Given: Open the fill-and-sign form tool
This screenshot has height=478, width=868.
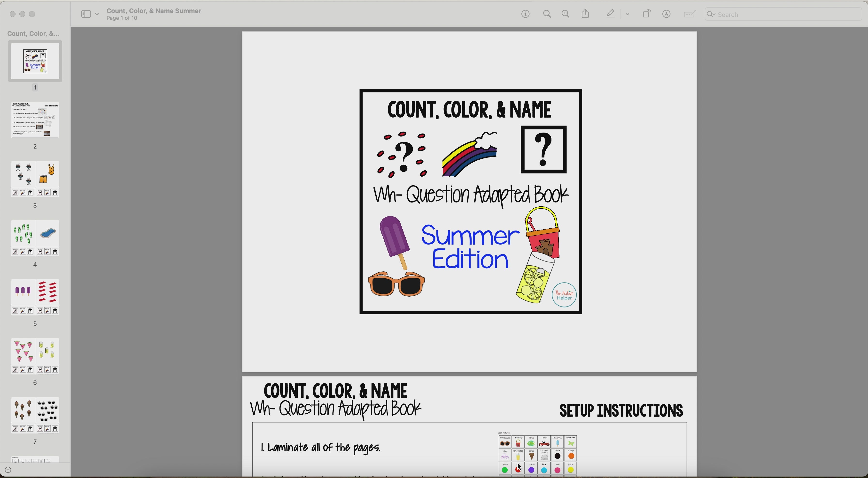Looking at the screenshot, I should coord(689,14).
